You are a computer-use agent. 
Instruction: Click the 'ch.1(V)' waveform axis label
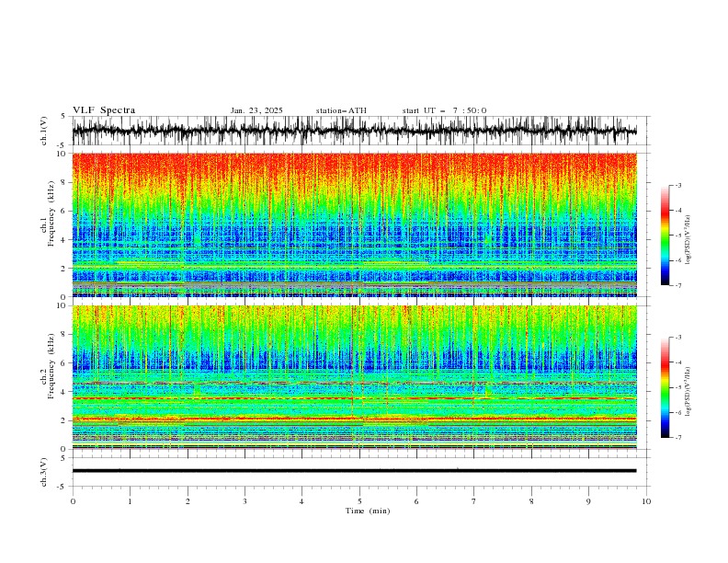tap(44, 131)
